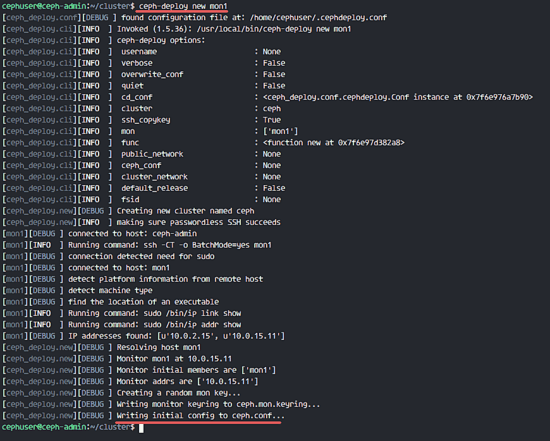Click the terminal cursor at the last prompt
550x441 pixels.
click(141, 428)
